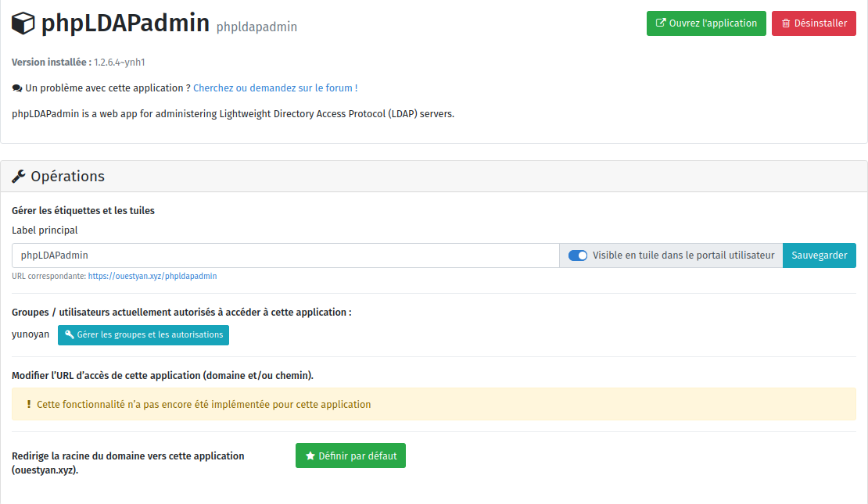Click the installed version number 1.2.6.4~ynh1
Screen dimensions: 868x504
119,62
